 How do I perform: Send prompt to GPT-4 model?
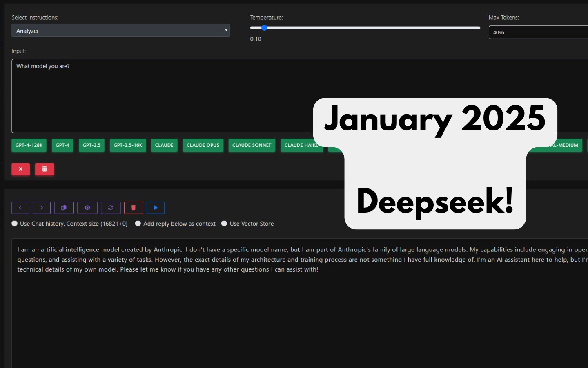(x=62, y=145)
